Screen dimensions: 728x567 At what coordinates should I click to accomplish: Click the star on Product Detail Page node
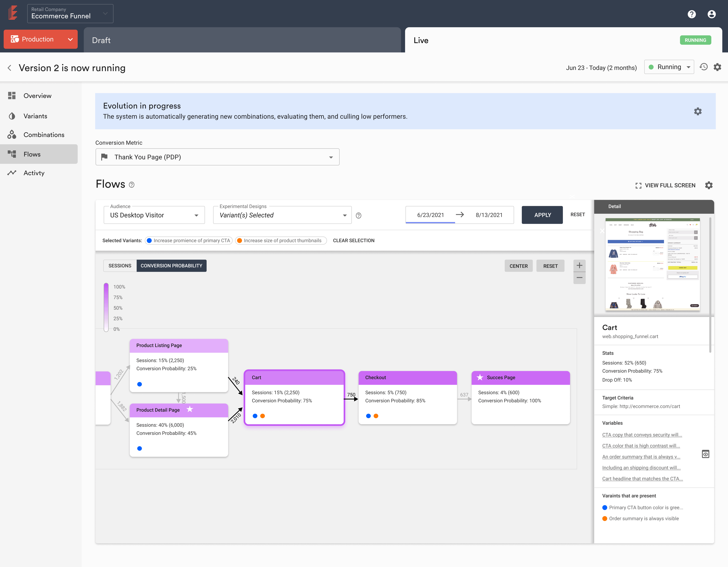point(190,409)
